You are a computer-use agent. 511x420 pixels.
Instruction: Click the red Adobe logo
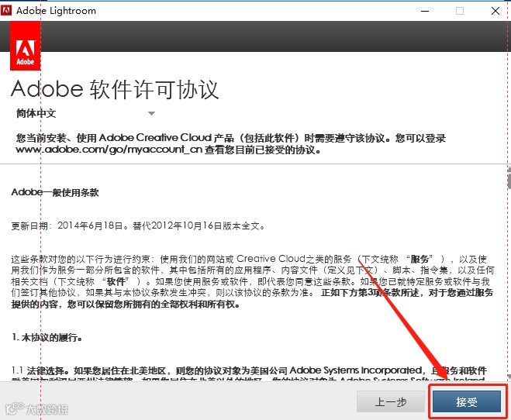(x=26, y=46)
